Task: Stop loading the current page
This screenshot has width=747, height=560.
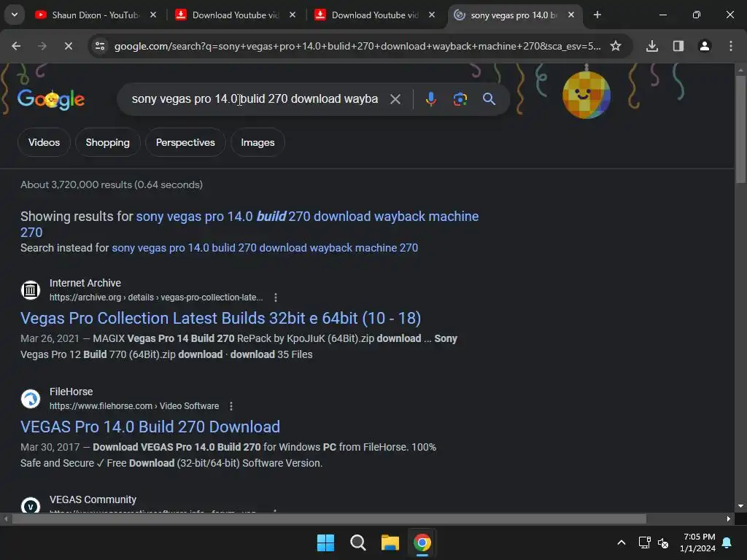Action: click(x=68, y=46)
